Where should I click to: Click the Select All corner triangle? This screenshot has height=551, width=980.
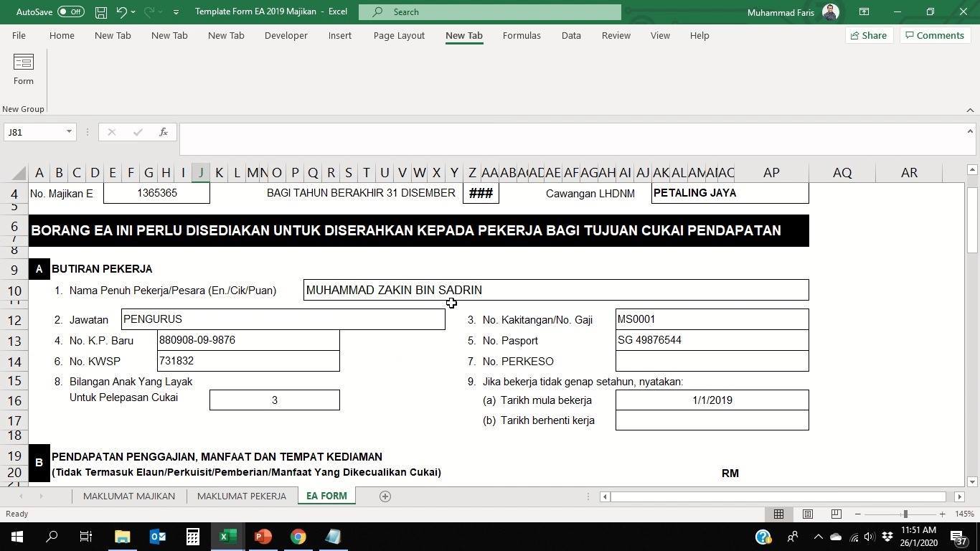(19, 173)
